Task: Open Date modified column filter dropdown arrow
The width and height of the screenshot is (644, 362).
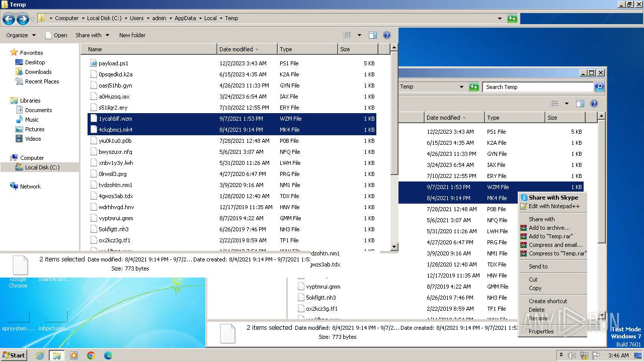Action: (x=257, y=49)
